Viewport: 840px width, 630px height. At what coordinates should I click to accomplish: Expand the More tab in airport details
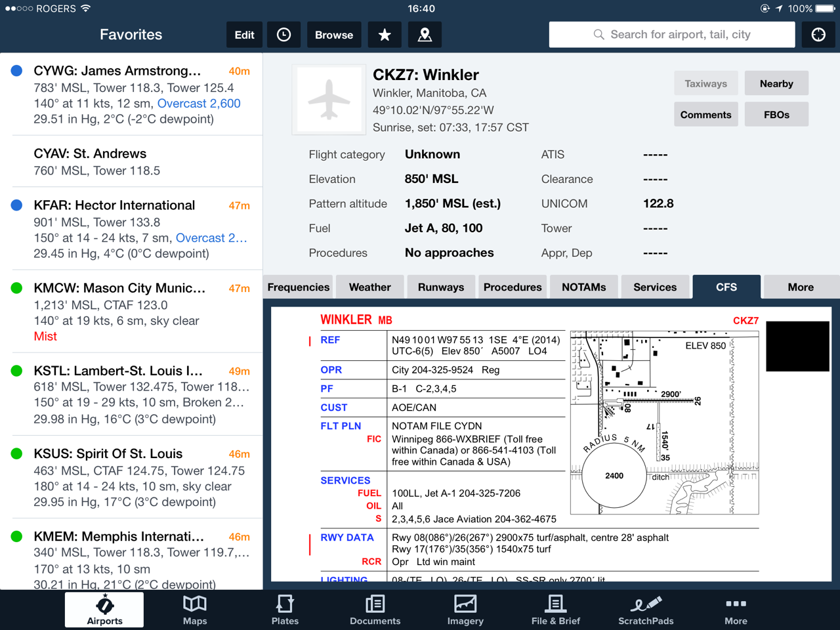pos(801,287)
